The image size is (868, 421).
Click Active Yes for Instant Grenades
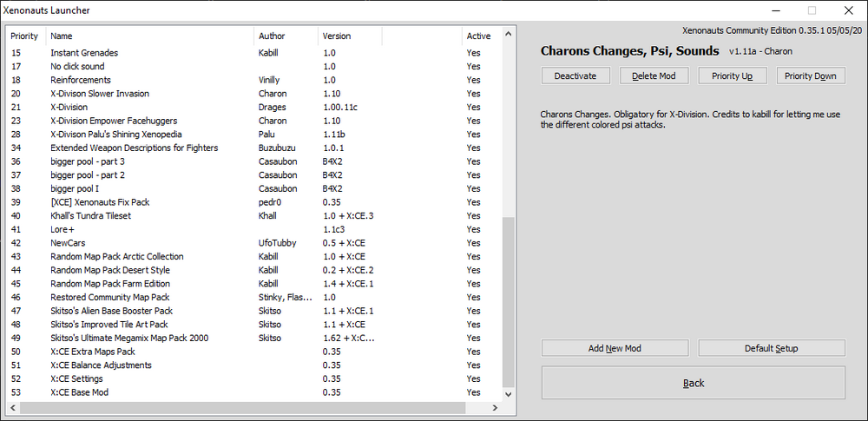coord(473,53)
